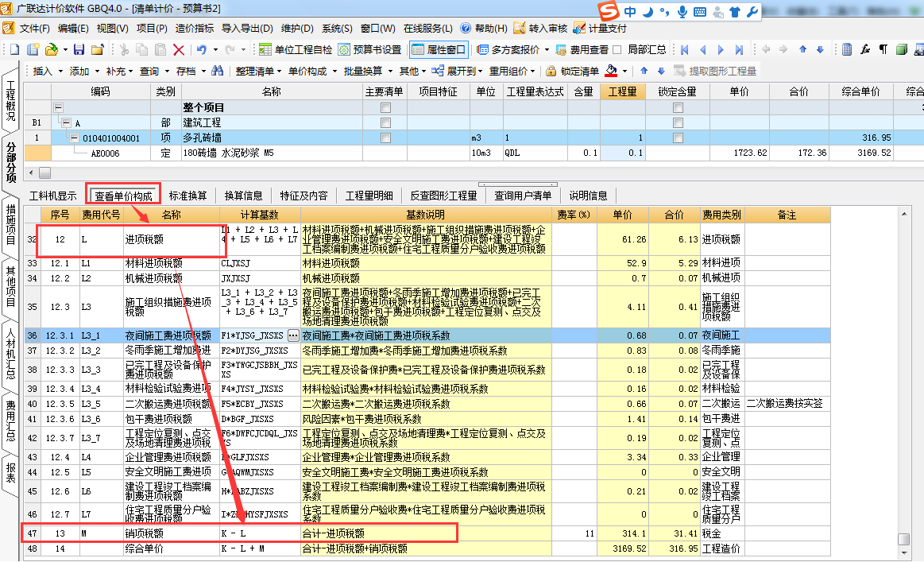Move the row down using the arrow beside the fill color
This screenshot has height=562, width=924.
click(x=661, y=71)
